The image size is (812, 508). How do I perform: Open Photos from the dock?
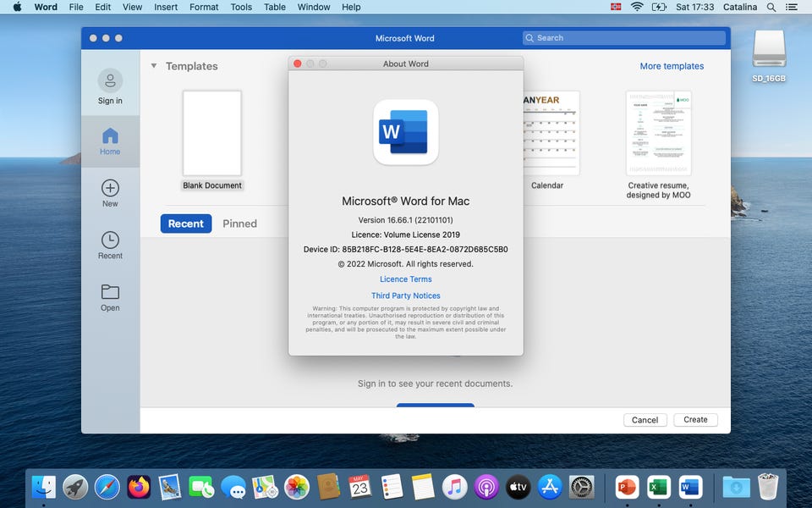(297, 488)
